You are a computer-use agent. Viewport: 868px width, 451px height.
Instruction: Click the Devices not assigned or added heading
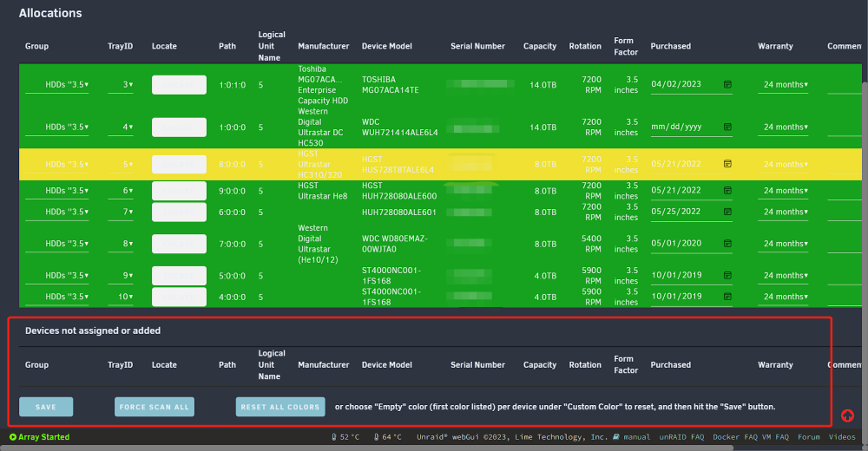(x=93, y=330)
